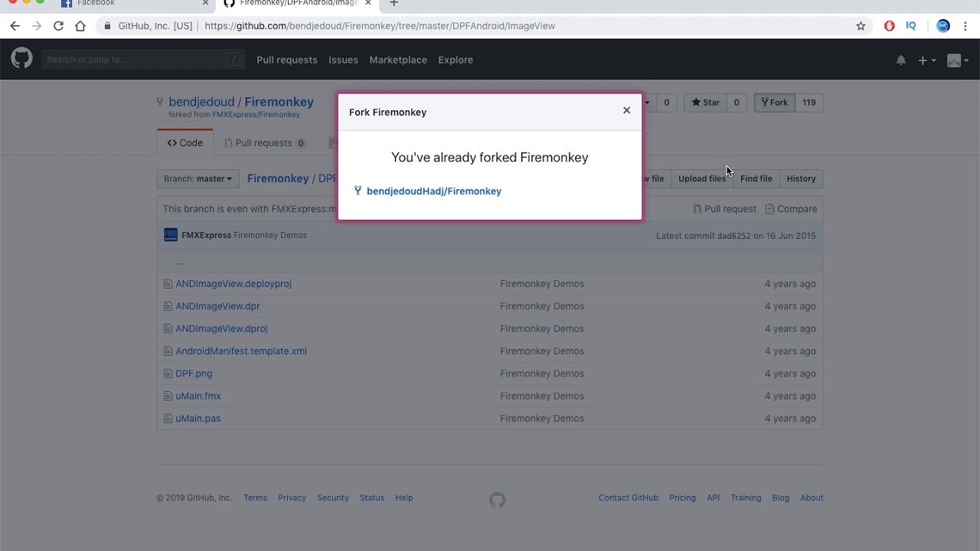This screenshot has width=980, height=551.
Task: Click file icon beside DPF.png
Action: coord(168,373)
